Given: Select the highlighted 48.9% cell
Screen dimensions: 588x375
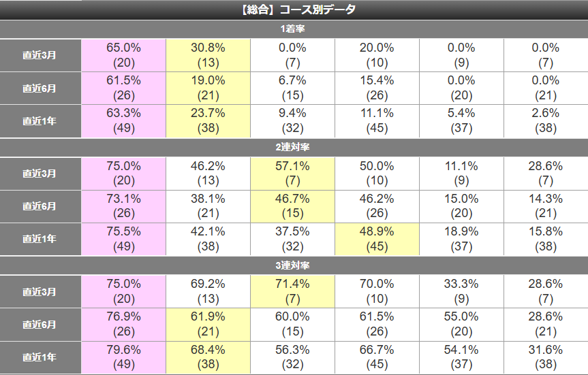Looking at the screenshot, I should 377,239.
